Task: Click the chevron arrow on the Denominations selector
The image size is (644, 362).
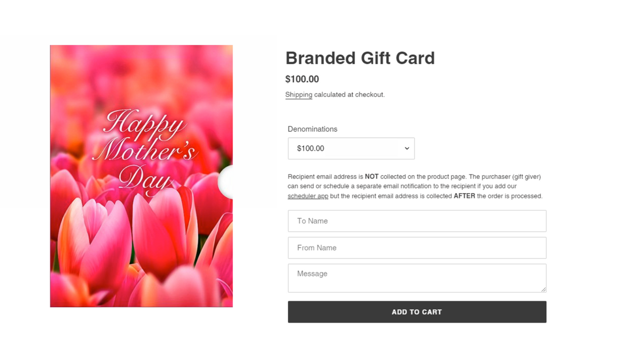Action: click(x=407, y=148)
